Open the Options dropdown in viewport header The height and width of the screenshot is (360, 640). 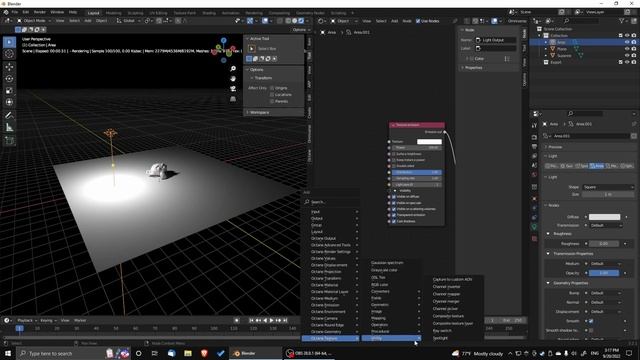click(301, 30)
